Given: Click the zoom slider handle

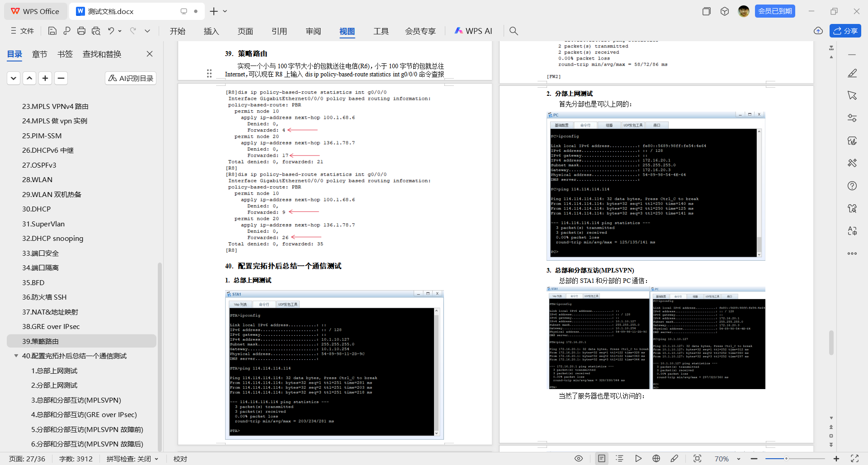Looking at the screenshot, I should pyautogui.click(x=786, y=459).
